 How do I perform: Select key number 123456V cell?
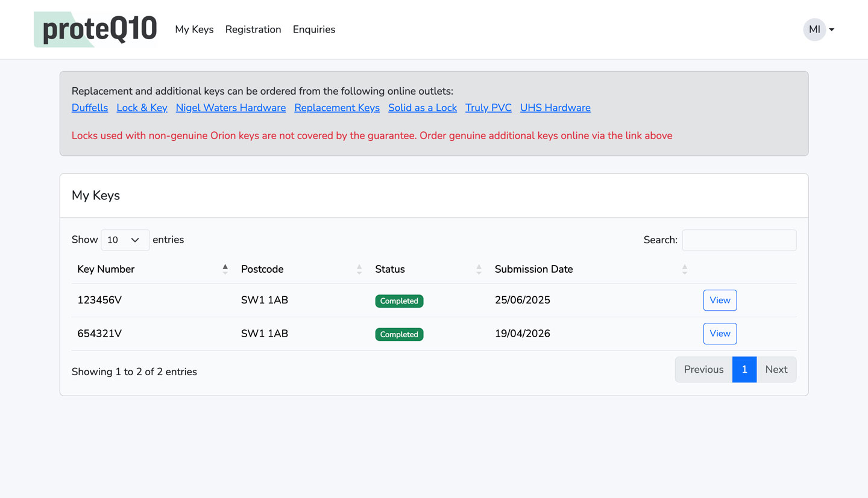99,300
